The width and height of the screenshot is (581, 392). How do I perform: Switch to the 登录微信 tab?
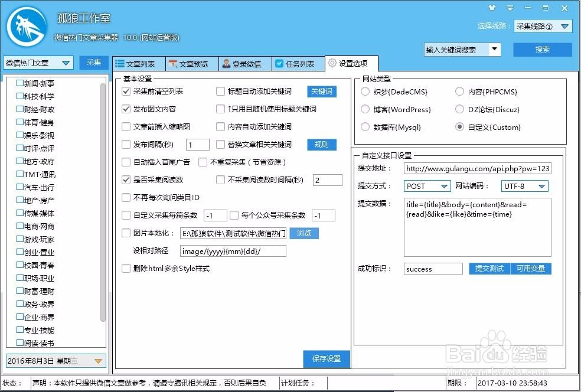(245, 64)
